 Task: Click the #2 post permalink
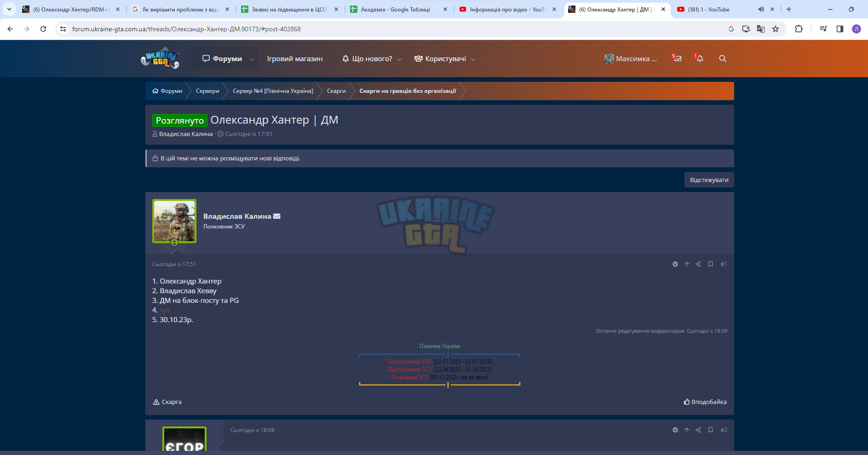(724, 430)
